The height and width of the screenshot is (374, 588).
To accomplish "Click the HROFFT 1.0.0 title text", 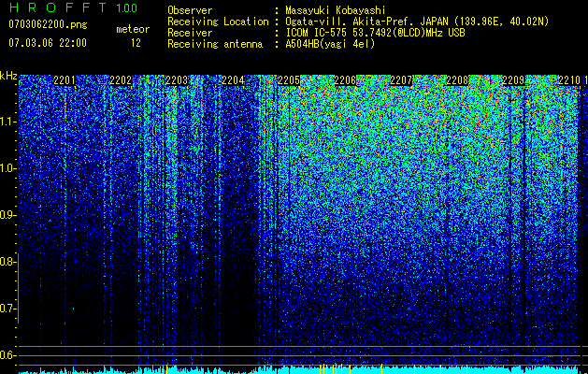I will (x=73, y=7).
